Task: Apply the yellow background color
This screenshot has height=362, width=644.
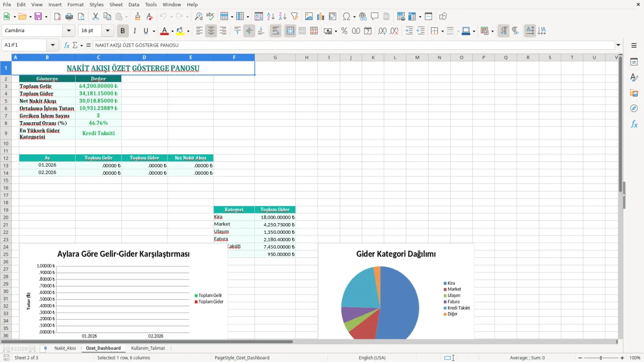Action: 180,31
